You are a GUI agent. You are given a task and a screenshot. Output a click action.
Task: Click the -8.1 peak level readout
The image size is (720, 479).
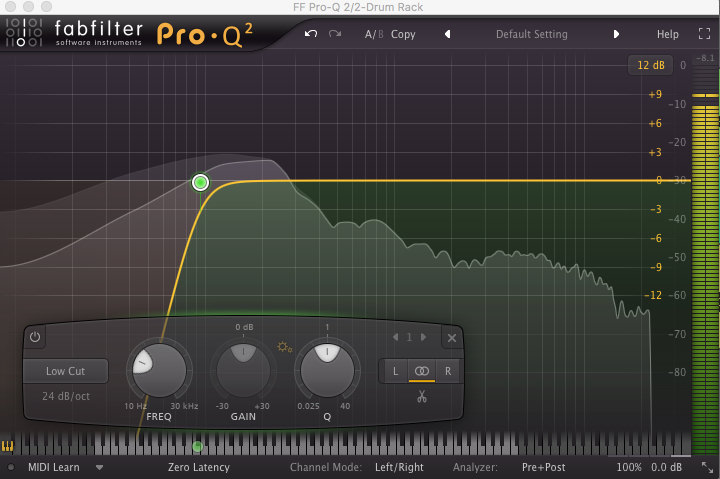pos(705,58)
